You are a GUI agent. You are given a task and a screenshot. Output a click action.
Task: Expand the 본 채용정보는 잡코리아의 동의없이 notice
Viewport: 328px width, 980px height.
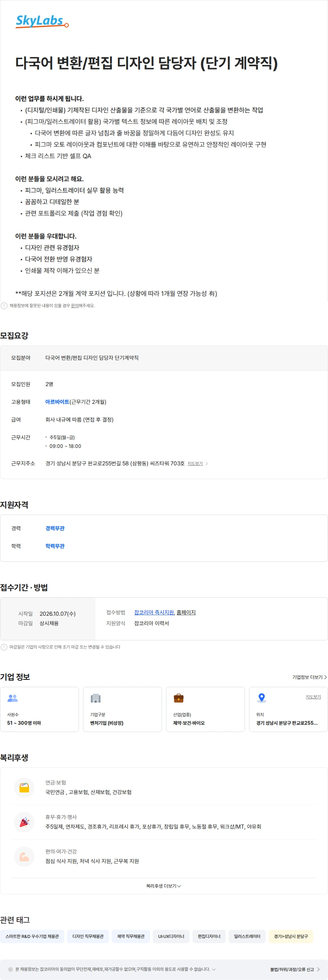214,969
